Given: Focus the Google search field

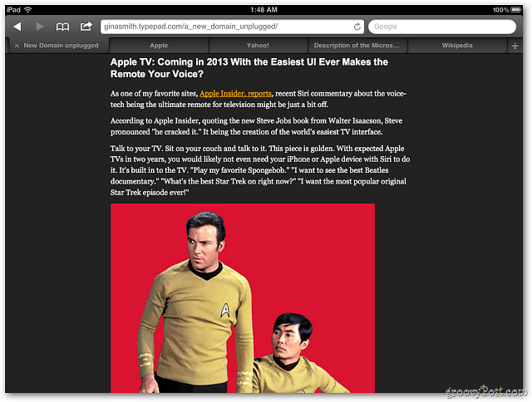Looking at the screenshot, I should [x=442, y=27].
